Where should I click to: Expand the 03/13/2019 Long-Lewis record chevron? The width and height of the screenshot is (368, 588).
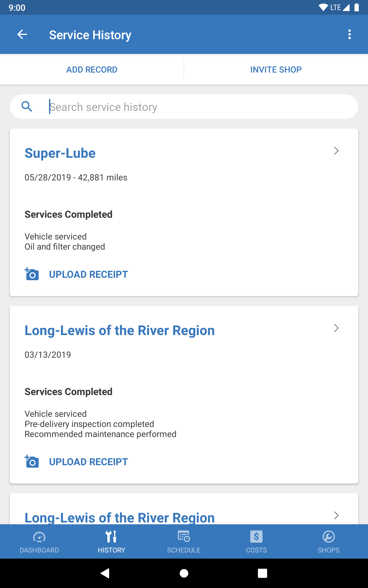tap(336, 328)
